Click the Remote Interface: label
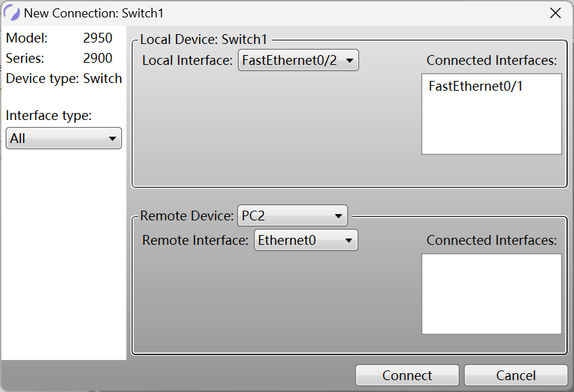 195,241
